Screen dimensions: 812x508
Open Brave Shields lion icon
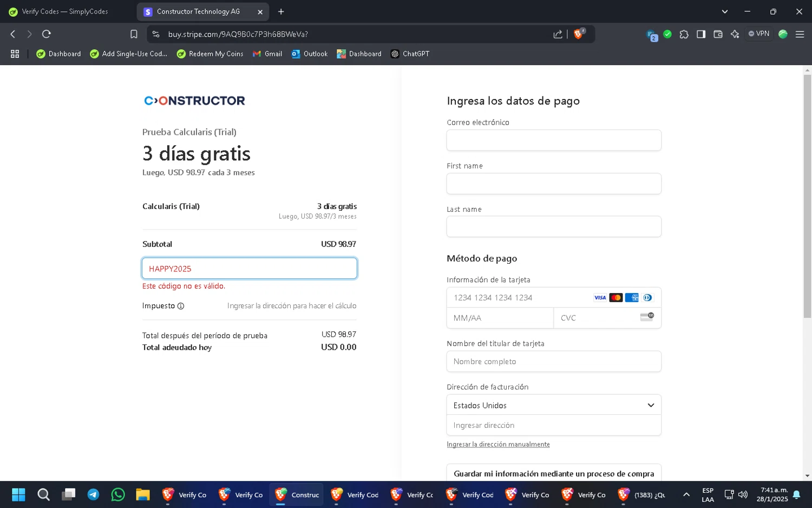[579, 34]
